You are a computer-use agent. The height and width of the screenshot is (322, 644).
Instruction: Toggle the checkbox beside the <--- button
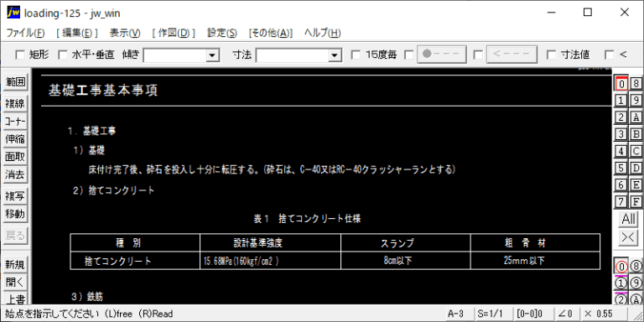click(478, 55)
